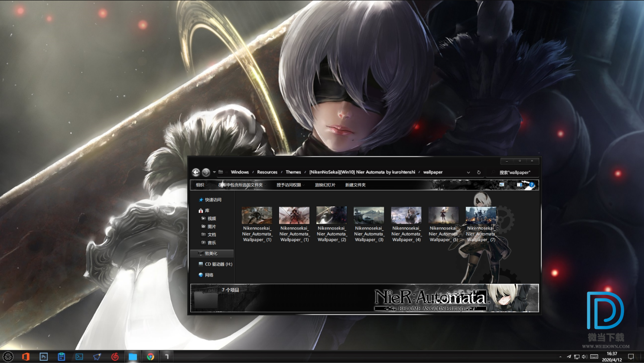Select the Wallpaper_ (3) image file
The height and width of the screenshot is (363, 644).
(x=369, y=224)
